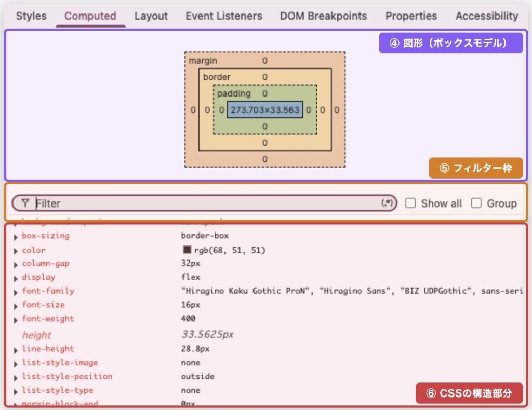Click the padding top value 0

point(265,93)
